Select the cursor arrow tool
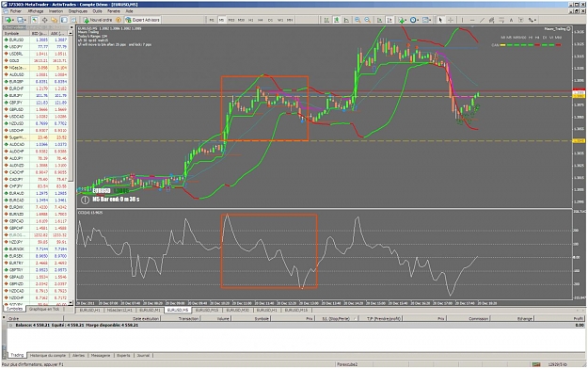588x369 pixels. point(440,20)
